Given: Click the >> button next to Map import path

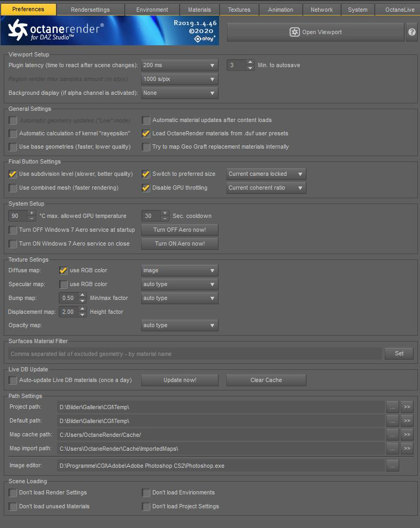Looking at the screenshot, I should 407,448.
